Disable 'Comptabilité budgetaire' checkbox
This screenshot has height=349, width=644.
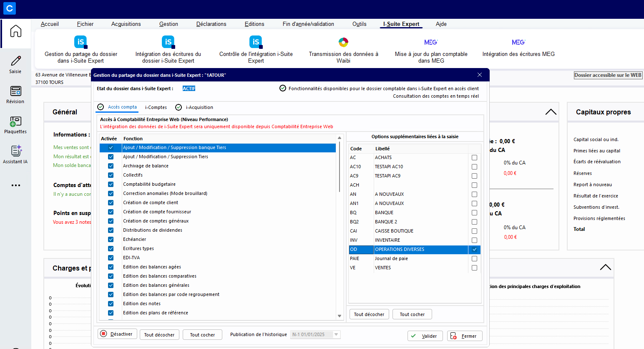pos(111,185)
